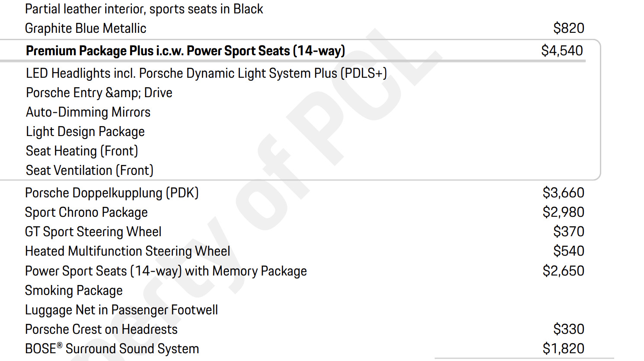This screenshot has height=361, width=644.
Task: Click the $820 price for Graphite Blue Metallic
Action: coord(568,28)
